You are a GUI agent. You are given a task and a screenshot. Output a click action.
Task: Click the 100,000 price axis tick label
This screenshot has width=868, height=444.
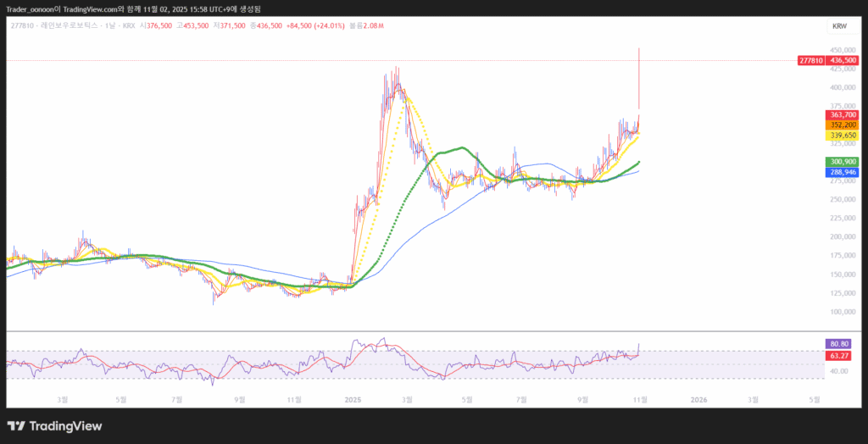coord(843,312)
